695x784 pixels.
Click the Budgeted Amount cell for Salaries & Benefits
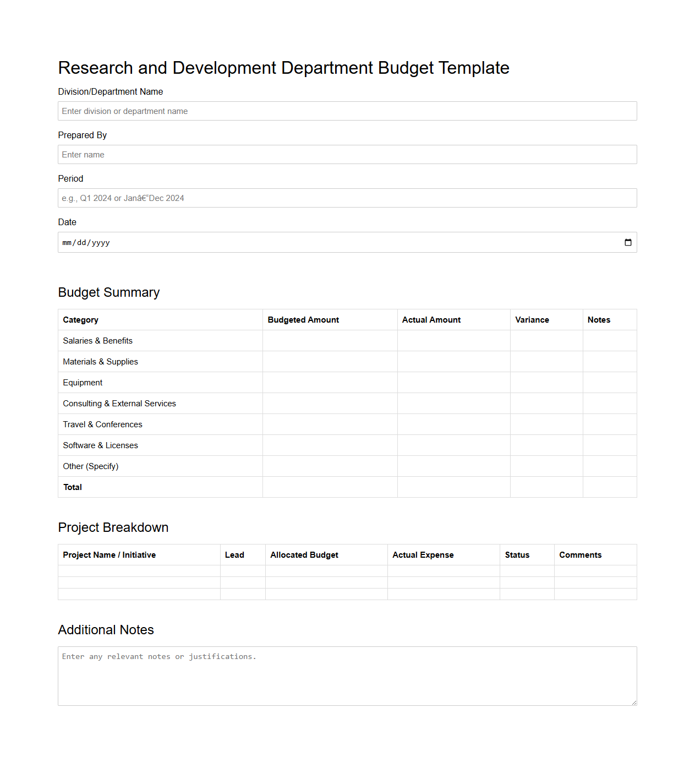point(329,340)
